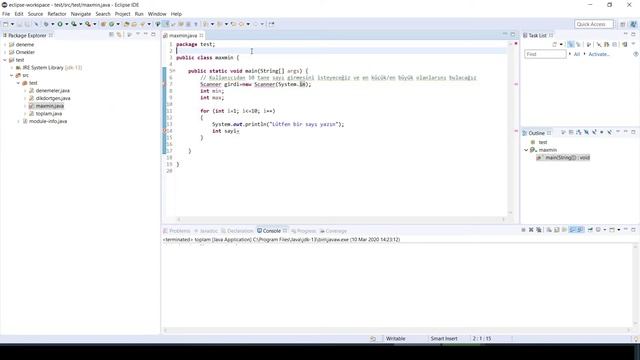The width and height of the screenshot is (640, 360).
Task: Toggle Scroll Lock in Console toolbar
Action: (x=556, y=230)
